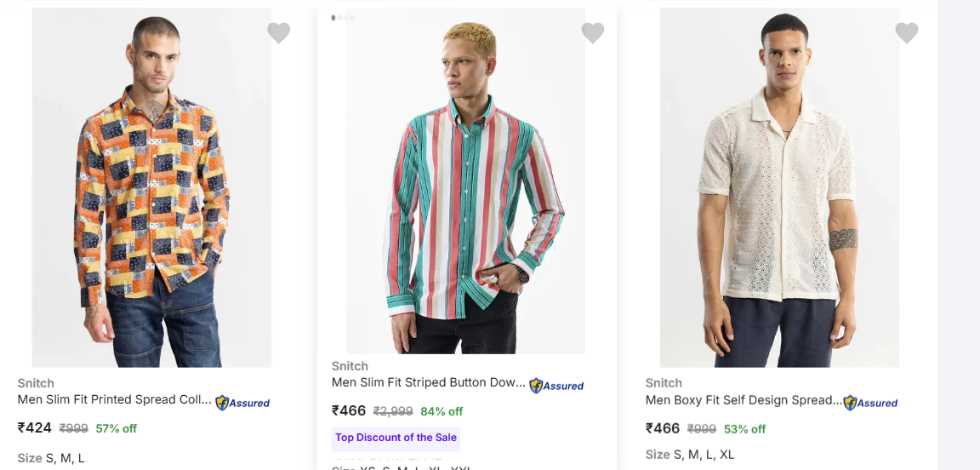Click Snitch brand above boxy fit shirt
This screenshot has height=470, width=980.
pyautogui.click(x=664, y=383)
